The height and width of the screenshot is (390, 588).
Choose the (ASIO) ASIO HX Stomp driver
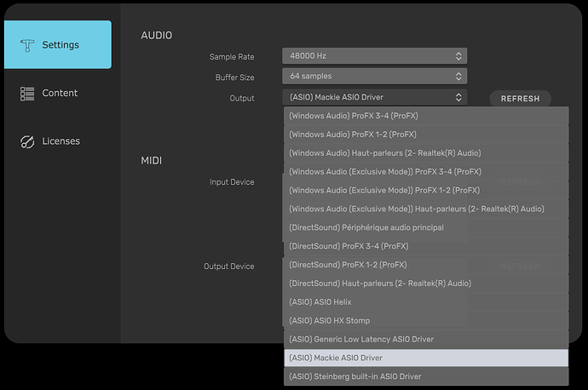(x=425, y=321)
